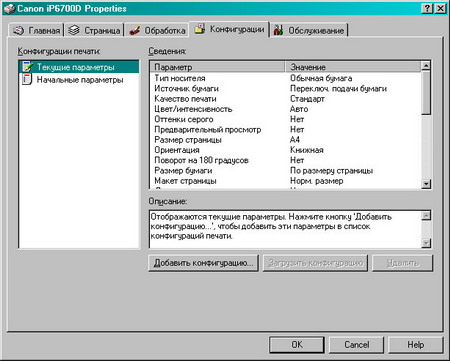Click the value Стандарт
The image size is (450, 361).
click(x=307, y=99)
